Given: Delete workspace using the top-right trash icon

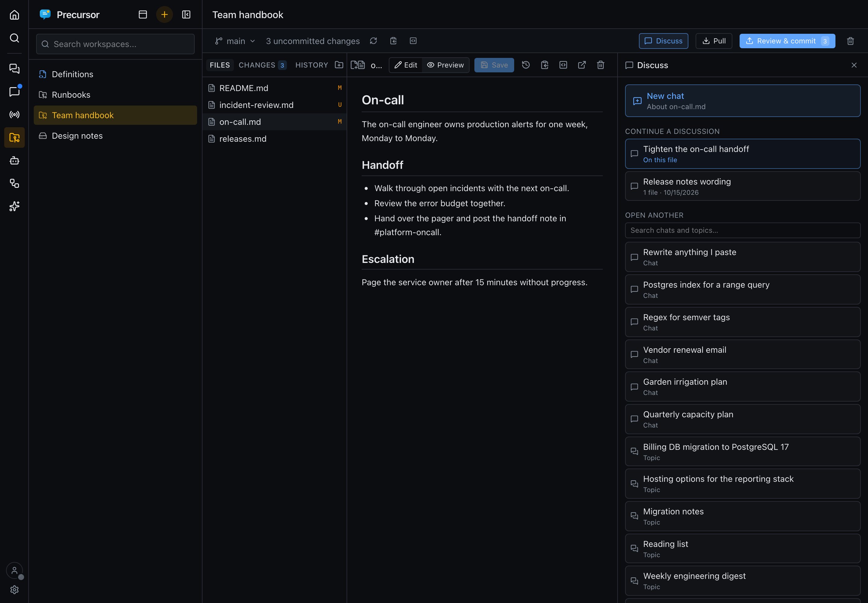Looking at the screenshot, I should [851, 41].
